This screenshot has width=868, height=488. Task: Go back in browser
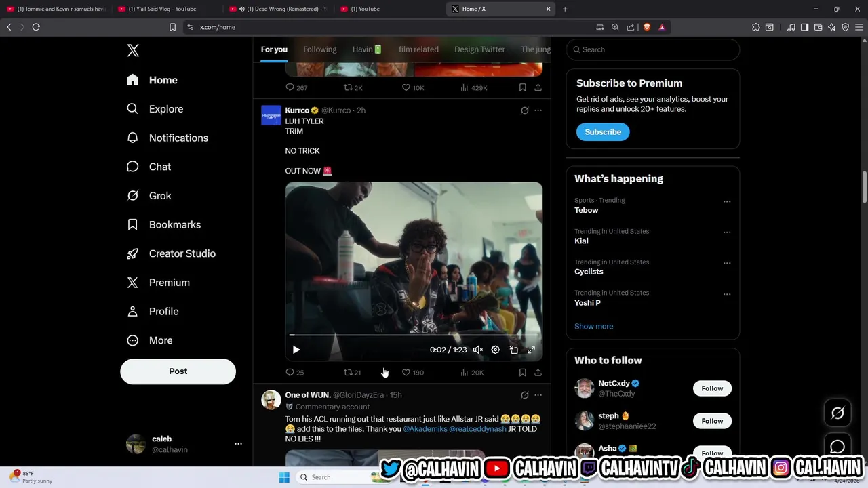9,27
